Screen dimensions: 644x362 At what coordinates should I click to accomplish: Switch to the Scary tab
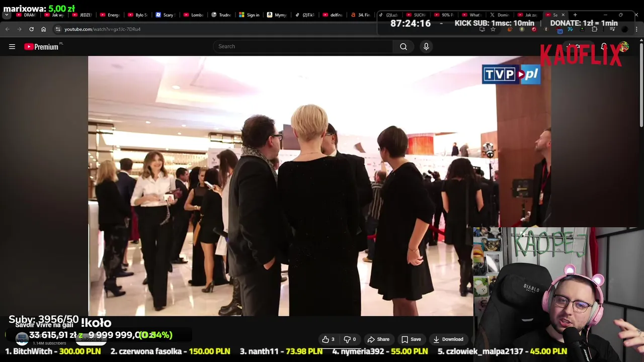[166, 15]
